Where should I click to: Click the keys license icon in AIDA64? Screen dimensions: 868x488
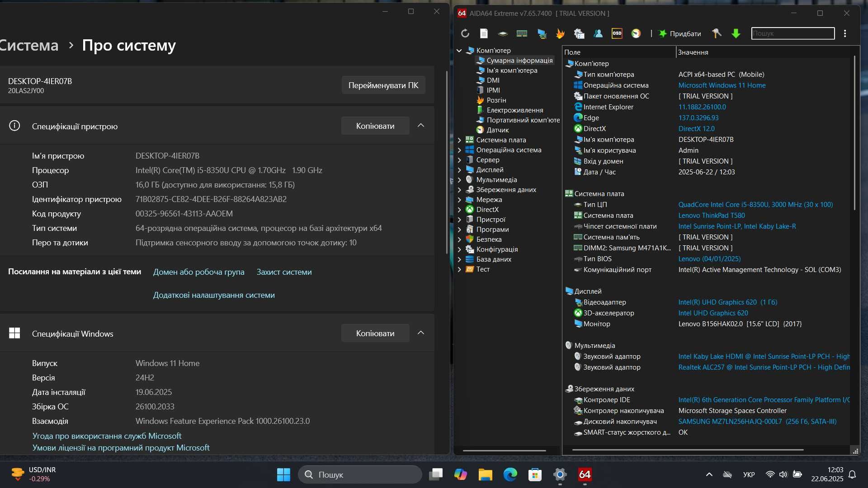point(717,33)
